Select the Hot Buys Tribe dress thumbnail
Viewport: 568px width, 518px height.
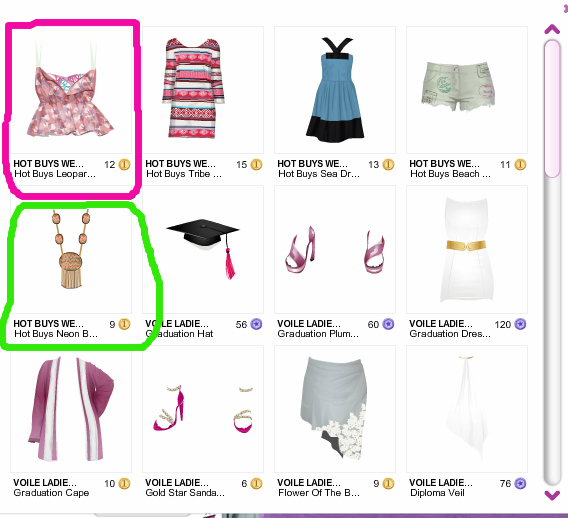pos(203,90)
